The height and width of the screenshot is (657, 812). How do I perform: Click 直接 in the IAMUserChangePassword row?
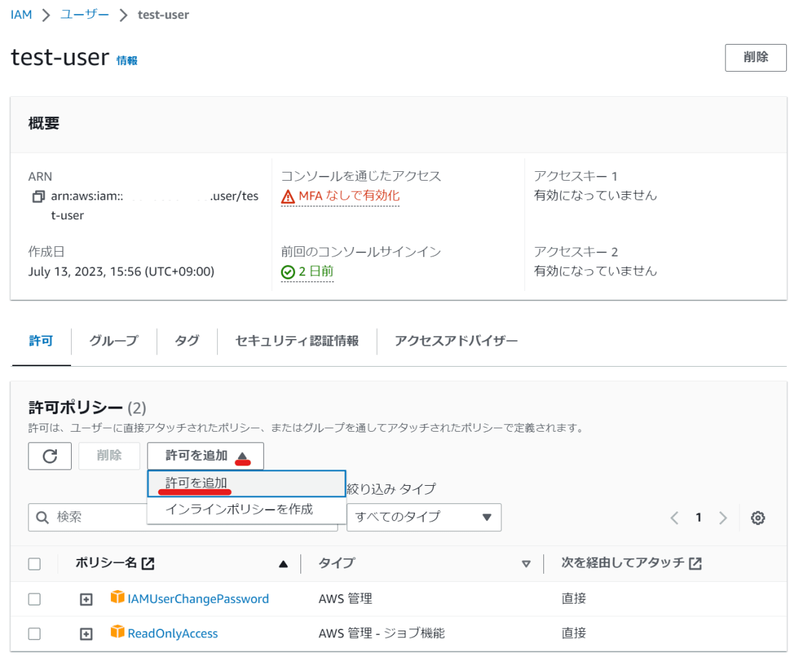click(x=574, y=599)
